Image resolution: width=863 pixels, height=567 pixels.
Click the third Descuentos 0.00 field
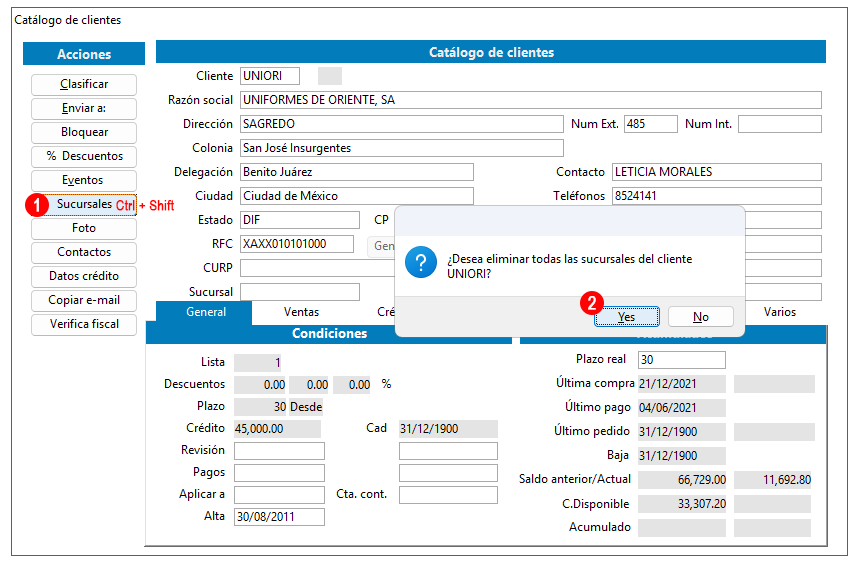tap(352, 385)
